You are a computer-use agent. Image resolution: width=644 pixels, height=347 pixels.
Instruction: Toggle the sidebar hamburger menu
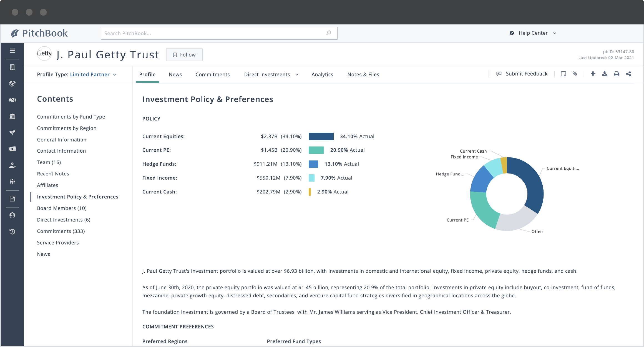12,51
